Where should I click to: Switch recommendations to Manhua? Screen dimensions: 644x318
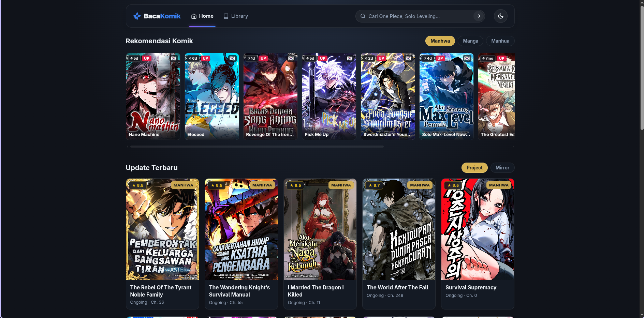point(500,41)
